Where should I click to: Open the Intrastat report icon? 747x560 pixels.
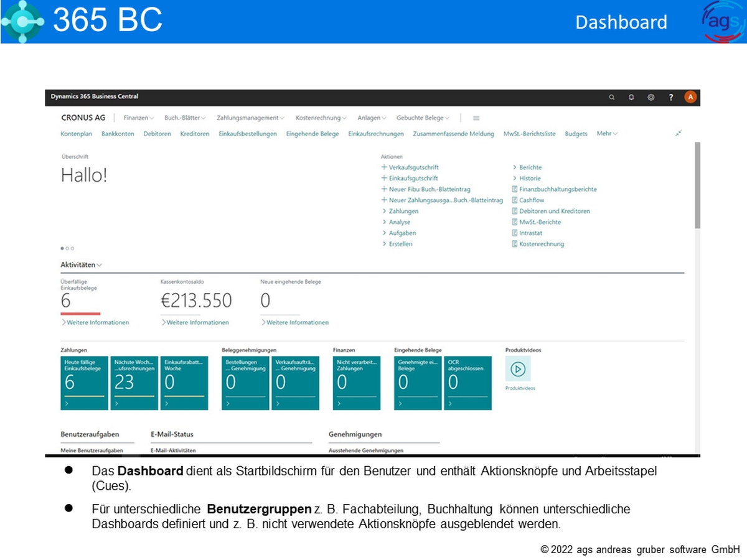pos(515,233)
